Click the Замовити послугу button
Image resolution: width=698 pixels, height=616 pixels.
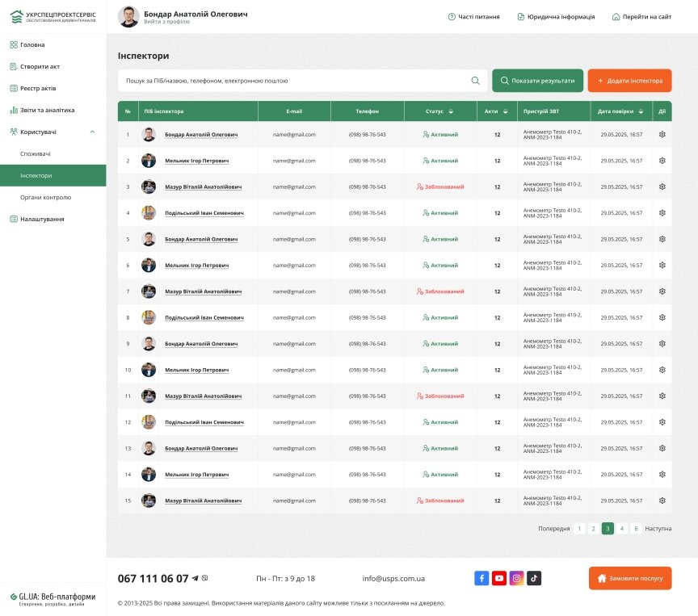coord(630,578)
